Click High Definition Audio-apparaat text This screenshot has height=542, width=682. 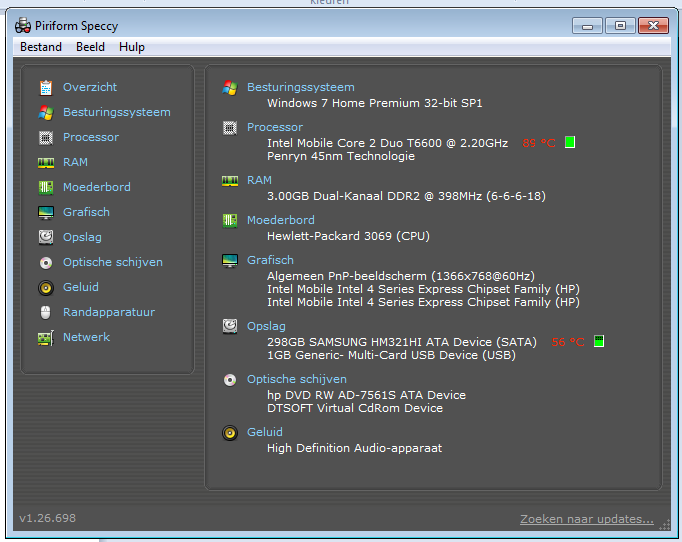click(354, 448)
